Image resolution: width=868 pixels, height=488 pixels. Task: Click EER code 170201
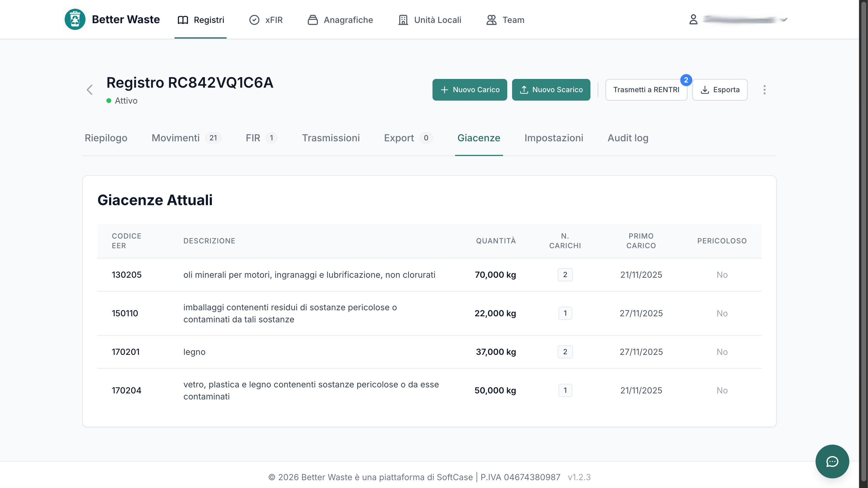pos(126,352)
